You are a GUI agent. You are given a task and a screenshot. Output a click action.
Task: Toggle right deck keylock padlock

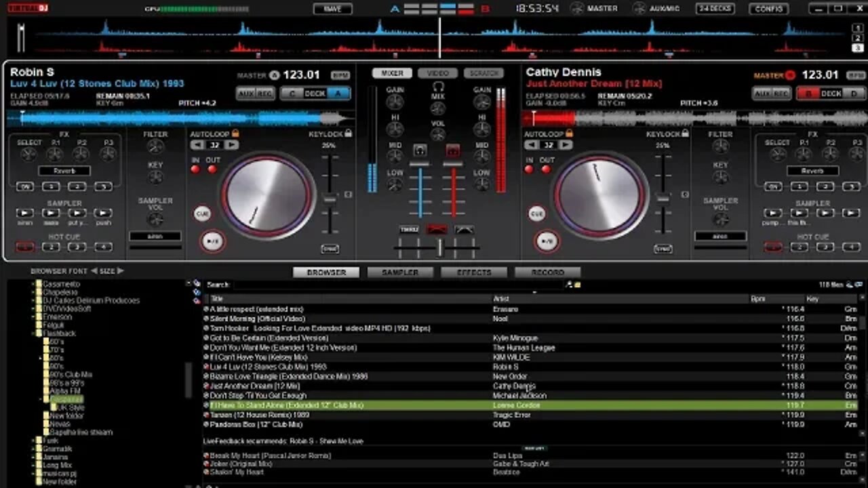tap(685, 134)
